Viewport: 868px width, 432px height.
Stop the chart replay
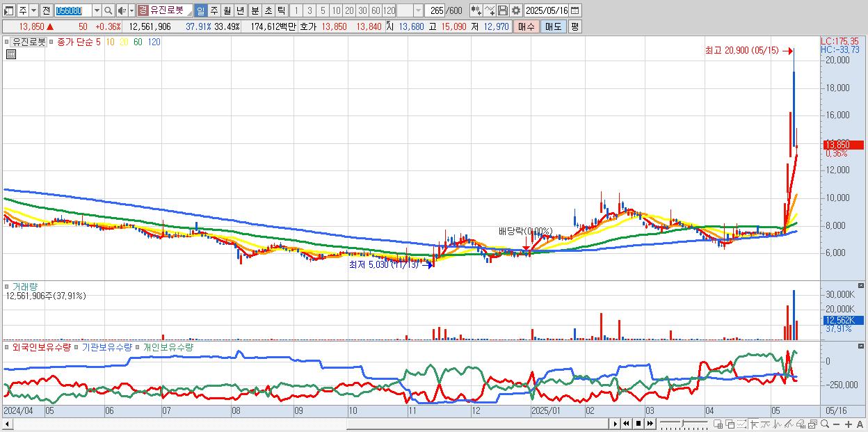[x=638, y=424]
